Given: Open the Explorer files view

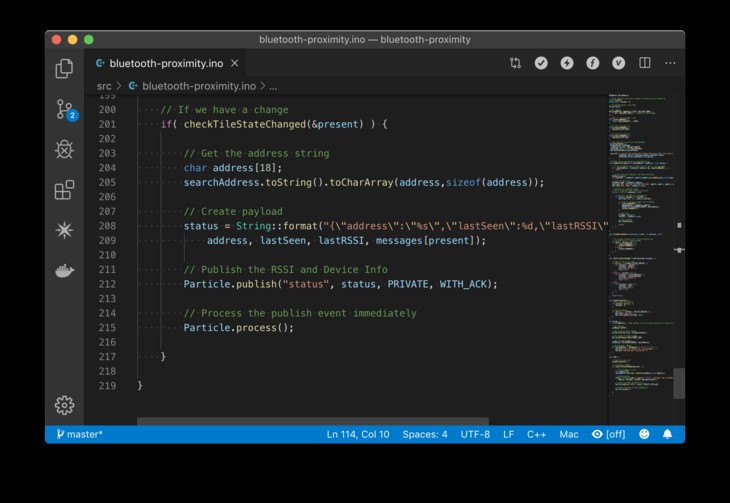Looking at the screenshot, I should (64, 68).
